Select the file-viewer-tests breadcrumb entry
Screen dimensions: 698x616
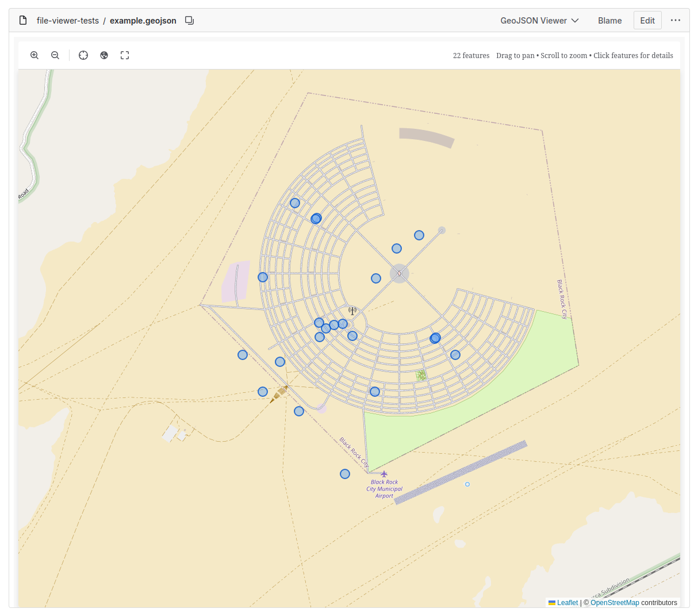click(x=67, y=20)
